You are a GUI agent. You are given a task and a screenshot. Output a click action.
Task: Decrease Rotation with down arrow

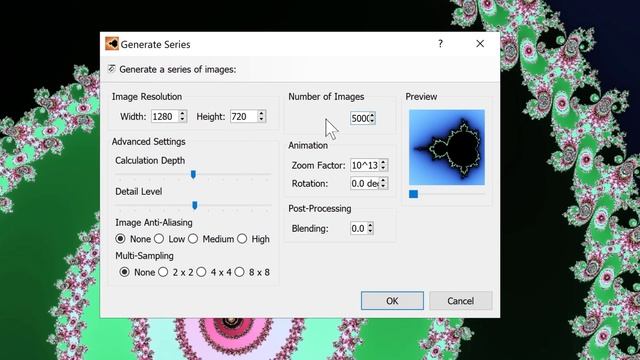(383, 187)
